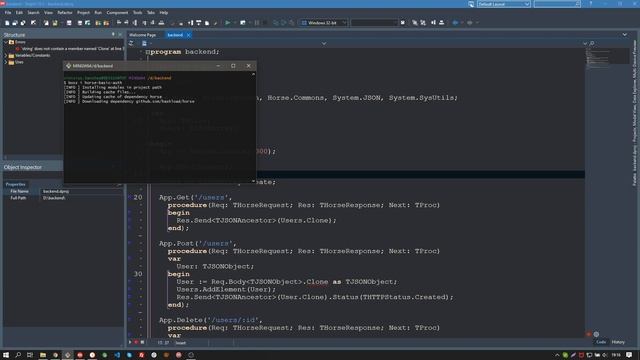The height and width of the screenshot is (360, 640).
Task: Click the terminal window scroll-up arrow
Action: coord(253,74)
